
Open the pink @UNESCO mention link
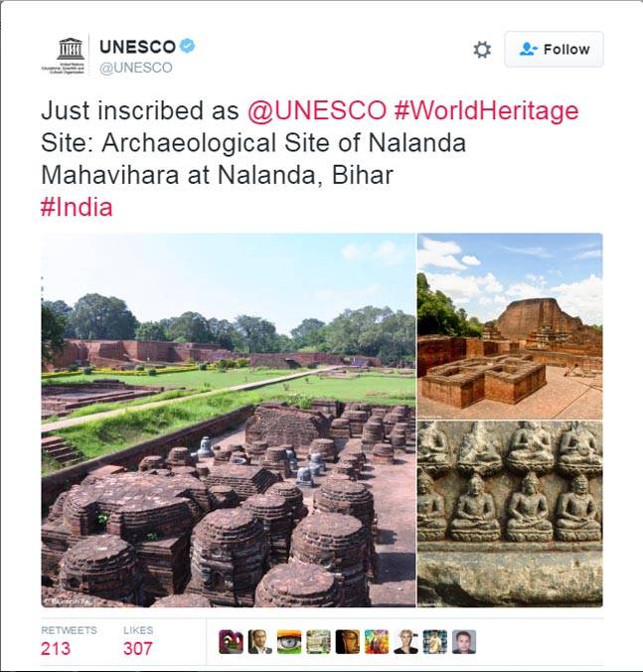(317, 110)
